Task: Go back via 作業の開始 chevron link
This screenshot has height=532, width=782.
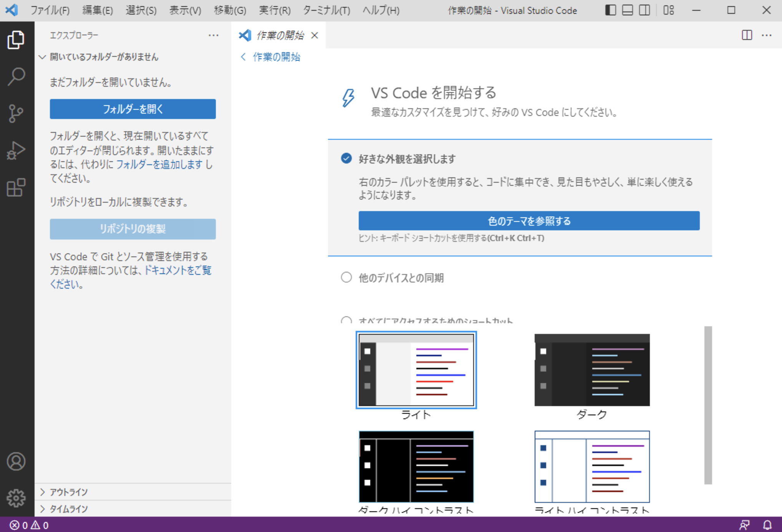Action: [270, 57]
